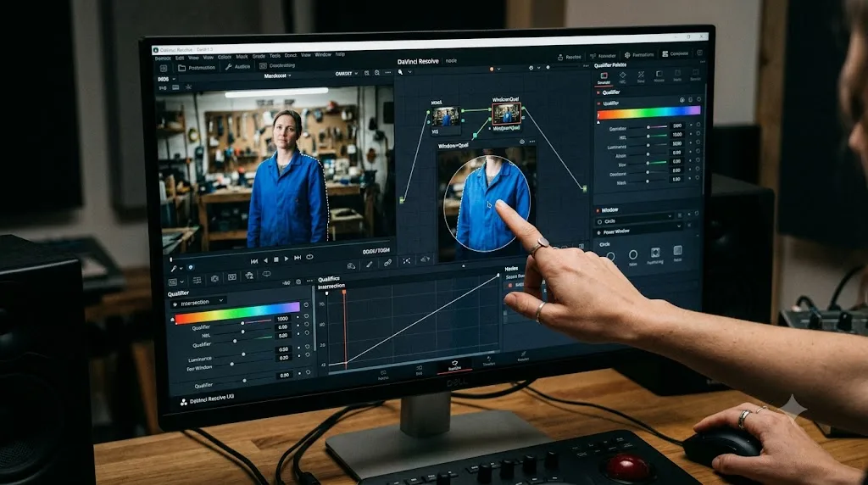Click the 1500 value field beside HSL
This screenshot has height=485, width=868.
[677, 135]
